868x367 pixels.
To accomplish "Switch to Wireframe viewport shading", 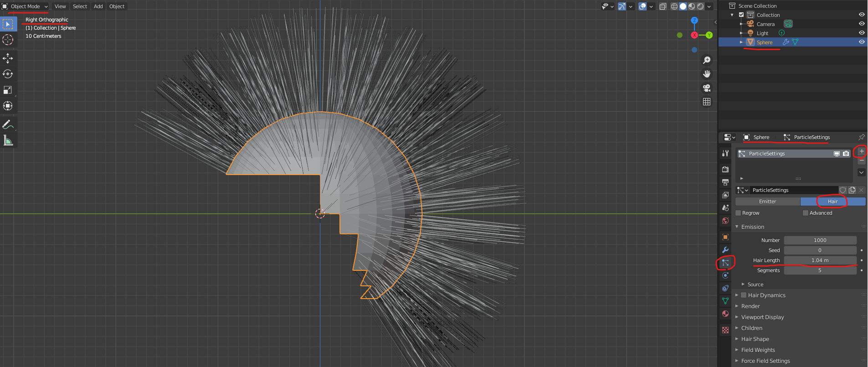I will [674, 6].
